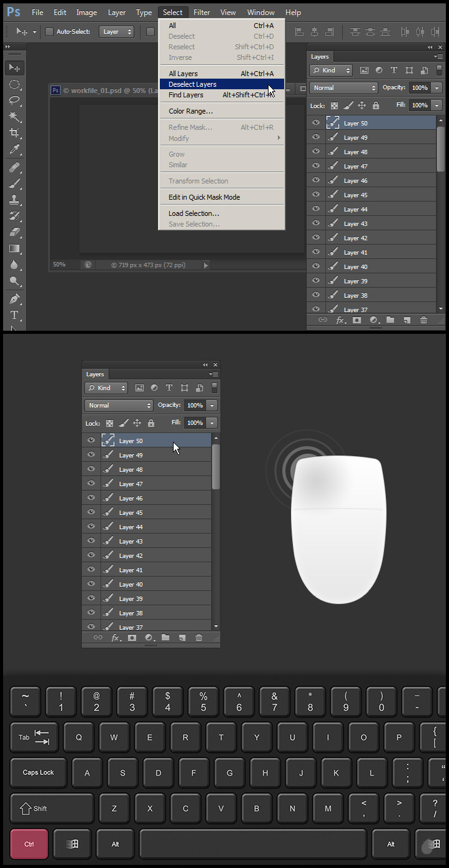Activate the Eyedropper tool
Viewport: 449px width, 868px height.
tap(15, 149)
